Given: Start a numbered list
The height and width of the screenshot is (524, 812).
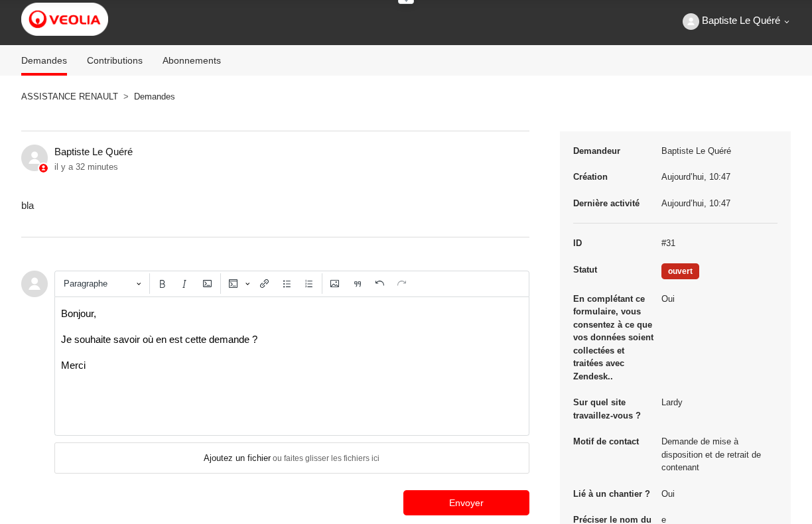Looking at the screenshot, I should 309,284.
